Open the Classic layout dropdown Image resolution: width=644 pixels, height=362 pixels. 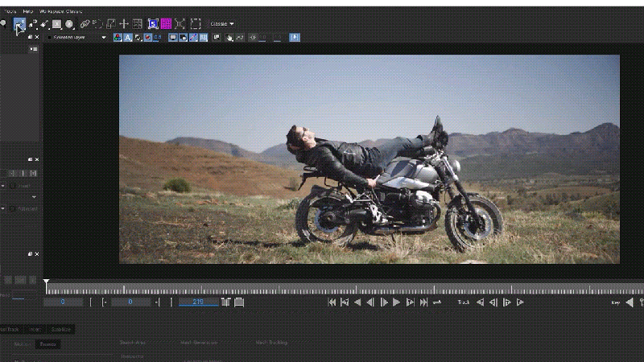click(x=222, y=24)
